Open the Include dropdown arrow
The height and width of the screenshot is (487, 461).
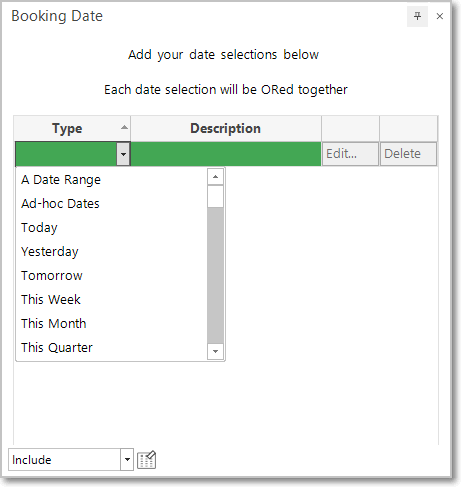(x=127, y=459)
